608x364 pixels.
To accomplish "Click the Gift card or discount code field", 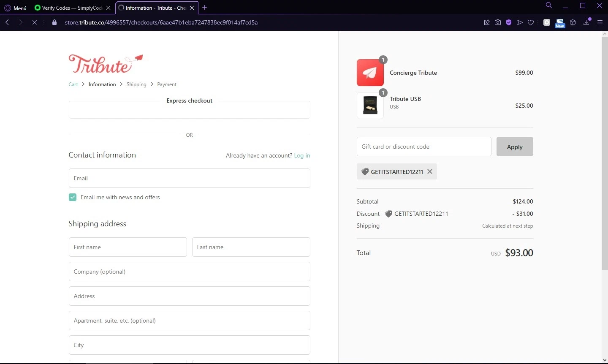I will click(x=424, y=147).
